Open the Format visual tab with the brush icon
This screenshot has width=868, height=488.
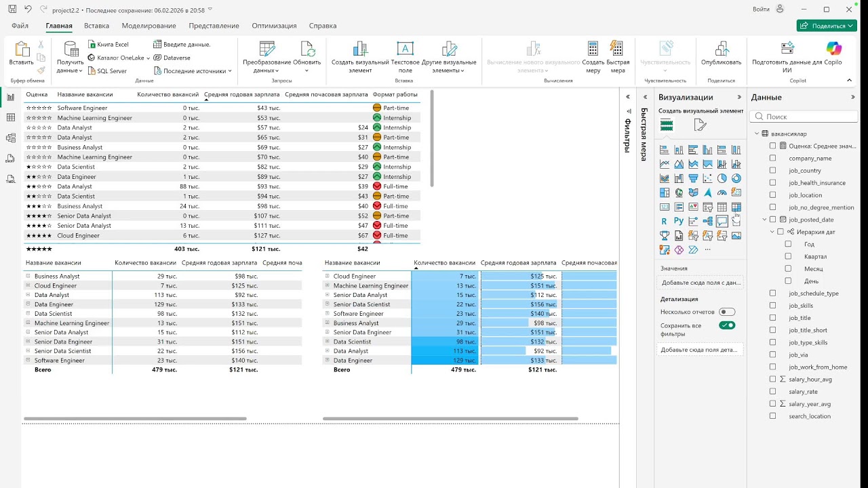click(x=701, y=125)
